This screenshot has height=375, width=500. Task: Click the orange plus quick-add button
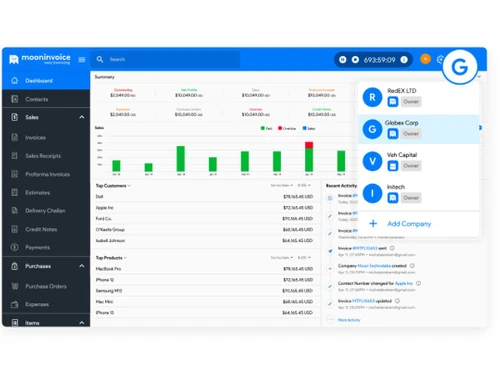(425, 59)
